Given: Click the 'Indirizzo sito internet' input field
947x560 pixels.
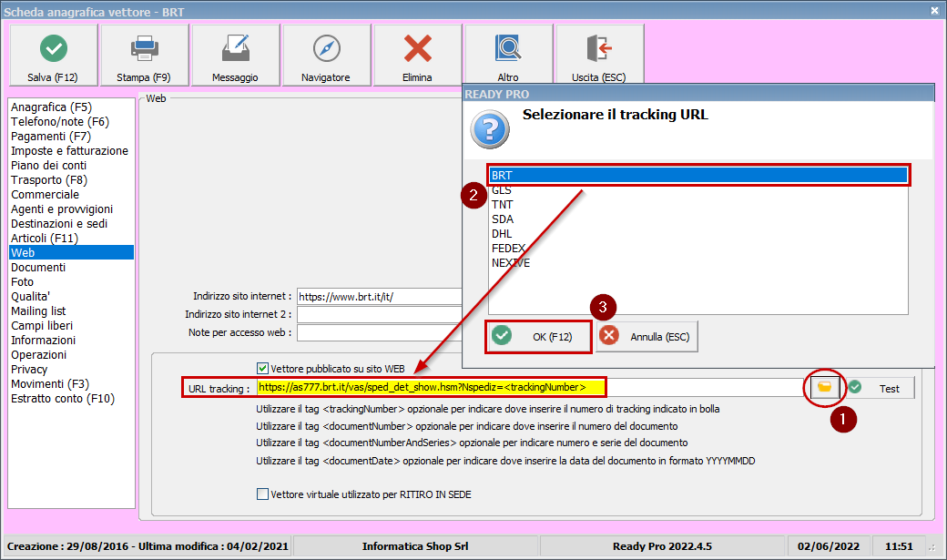Looking at the screenshot, I should tap(380, 296).
